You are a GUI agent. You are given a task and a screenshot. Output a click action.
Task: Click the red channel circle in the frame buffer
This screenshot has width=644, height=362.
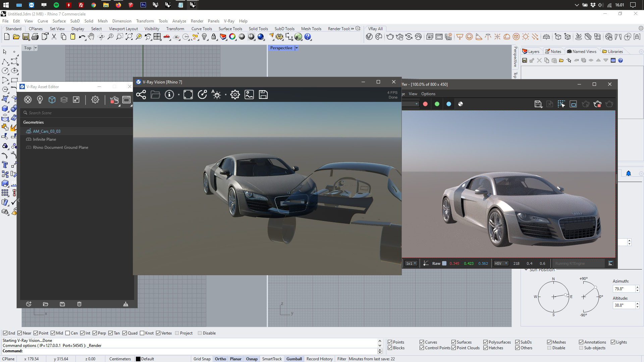click(425, 104)
